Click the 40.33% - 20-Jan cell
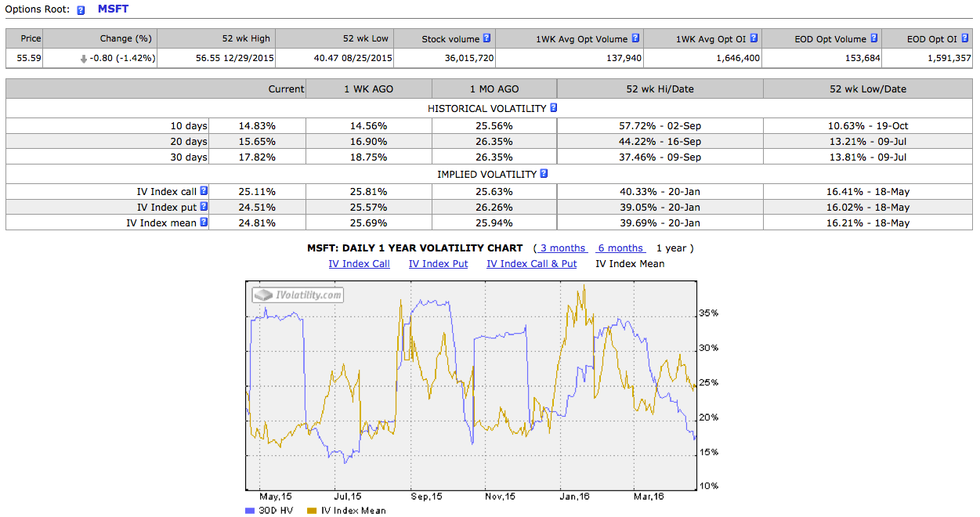Viewport: 980px width, 517px height. (x=660, y=191)
